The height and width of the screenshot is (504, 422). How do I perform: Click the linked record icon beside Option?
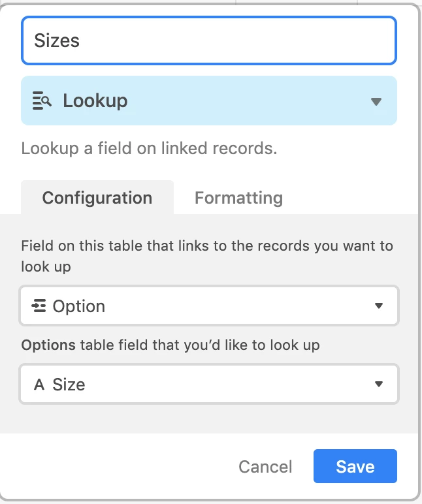pos(39,306)
